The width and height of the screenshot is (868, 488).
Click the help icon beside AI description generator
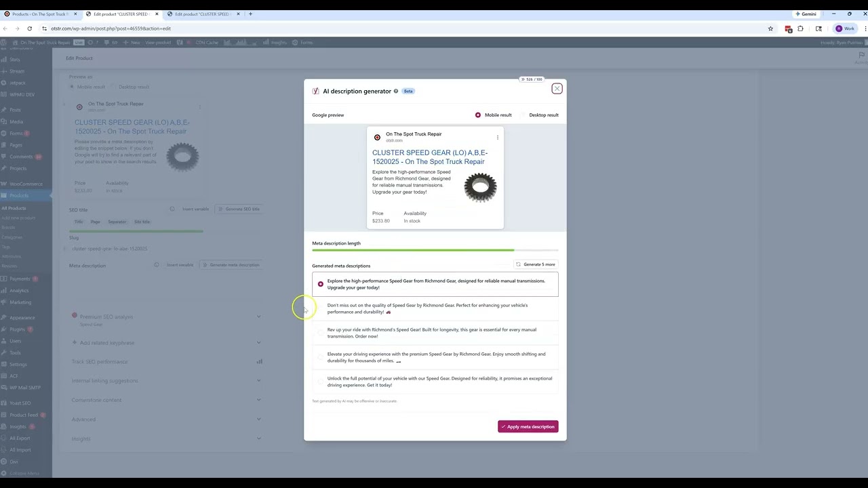[x=396, y=91]
